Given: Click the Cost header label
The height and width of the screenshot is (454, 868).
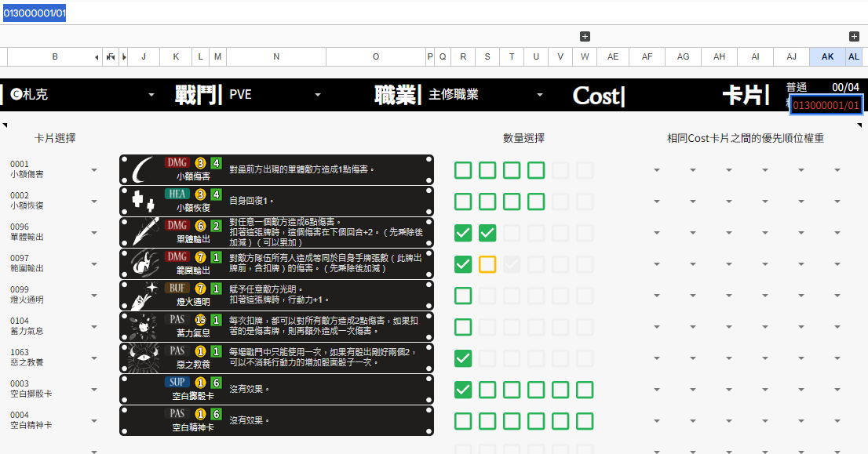Looking at the screenshot, I should tap(597, 96).
